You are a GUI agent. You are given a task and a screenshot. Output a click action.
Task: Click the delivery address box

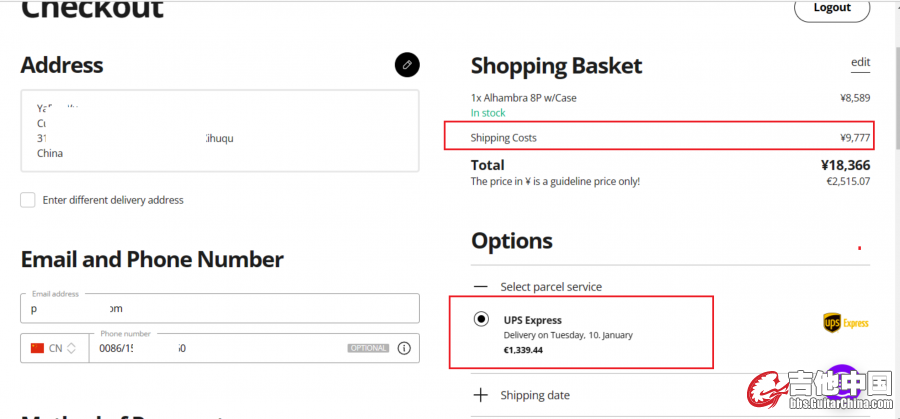(x=219, y=131)
